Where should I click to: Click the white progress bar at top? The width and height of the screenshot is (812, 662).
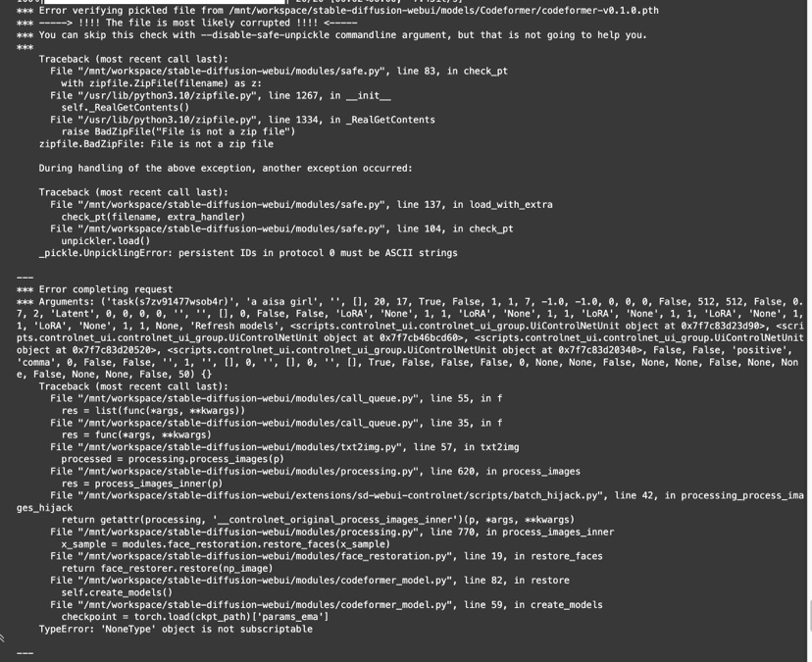pyautogui.click(x=166, y=2)
